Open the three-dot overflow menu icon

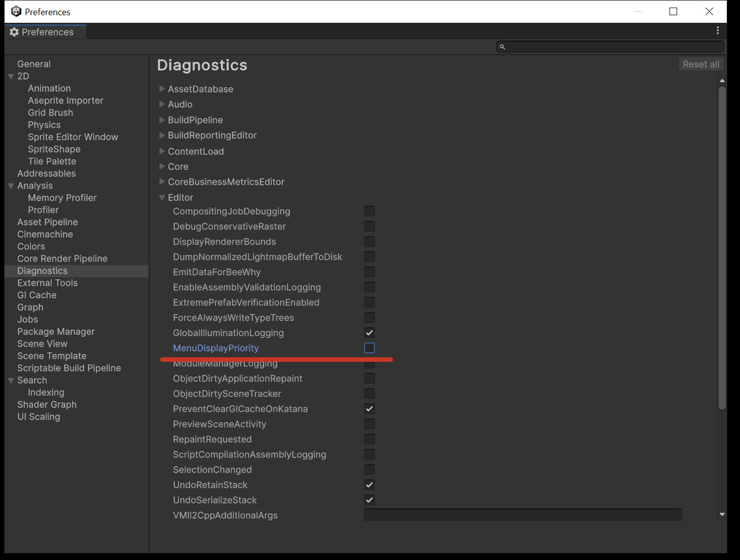[718, 30]
